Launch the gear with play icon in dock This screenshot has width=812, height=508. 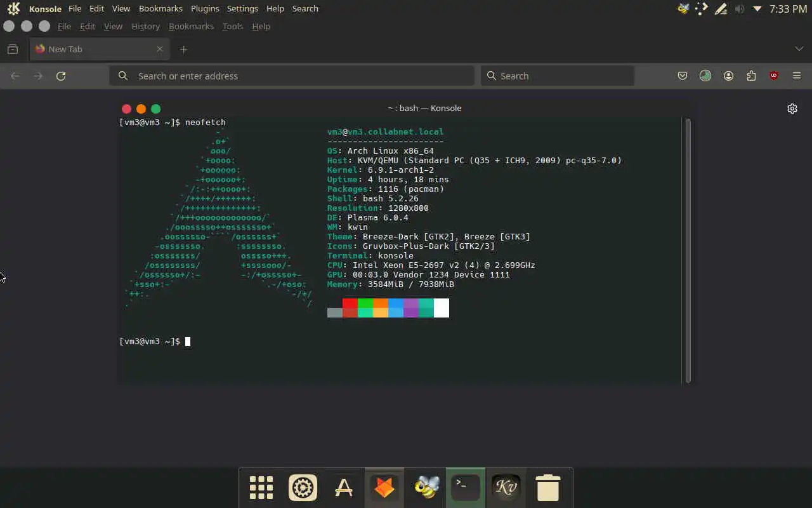[x=303, y=488]
